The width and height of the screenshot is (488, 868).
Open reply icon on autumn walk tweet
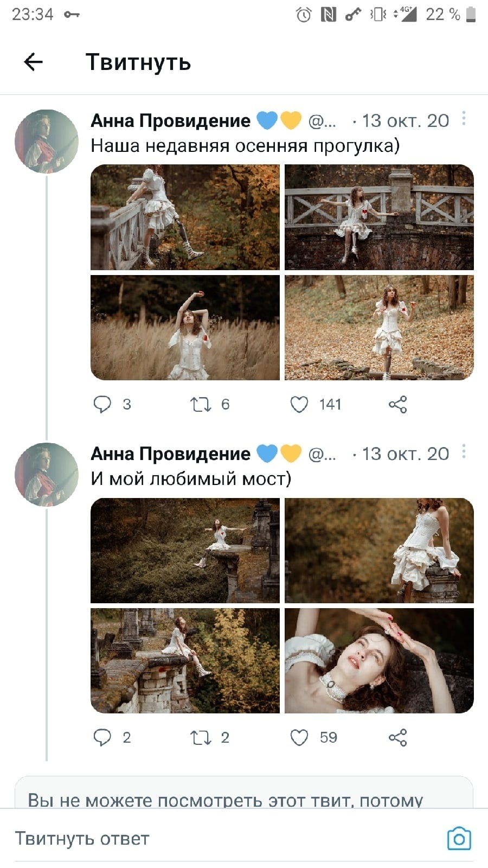tap(102, 404)
